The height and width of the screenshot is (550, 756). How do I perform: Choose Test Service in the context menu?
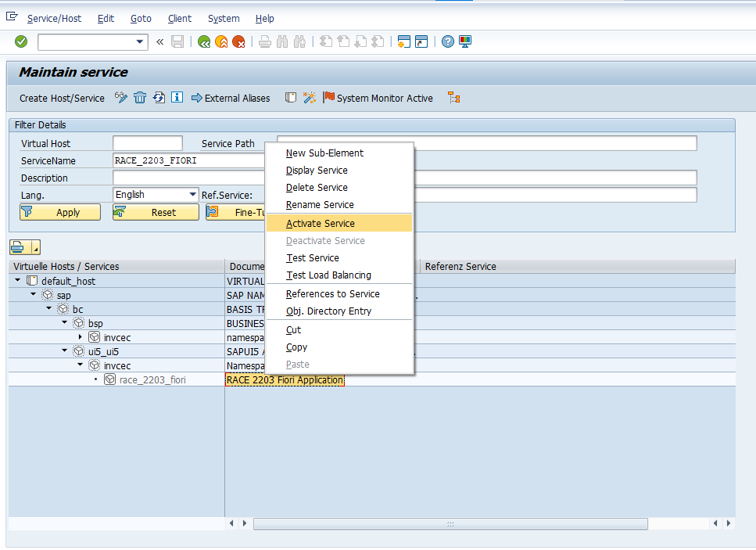click(x=313, y=258)
